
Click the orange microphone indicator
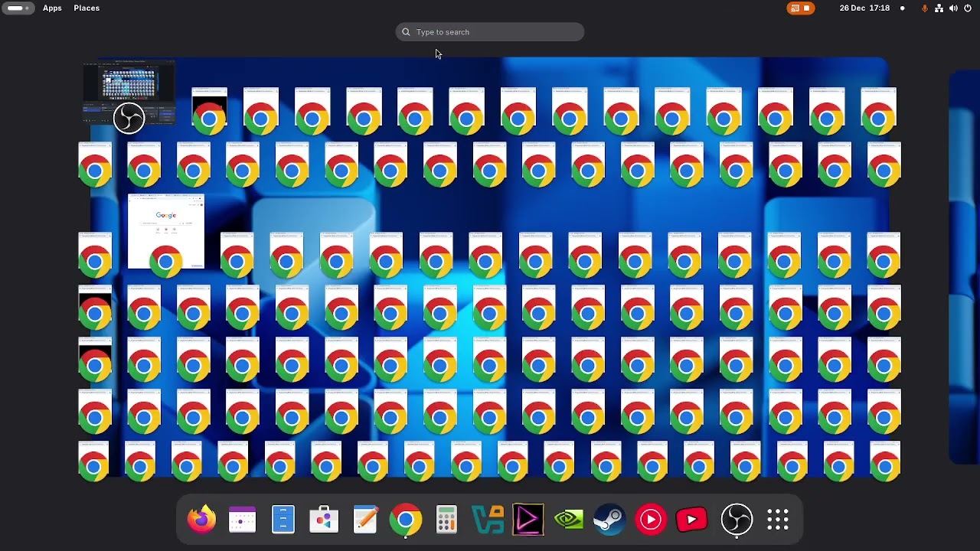[925, 8]
